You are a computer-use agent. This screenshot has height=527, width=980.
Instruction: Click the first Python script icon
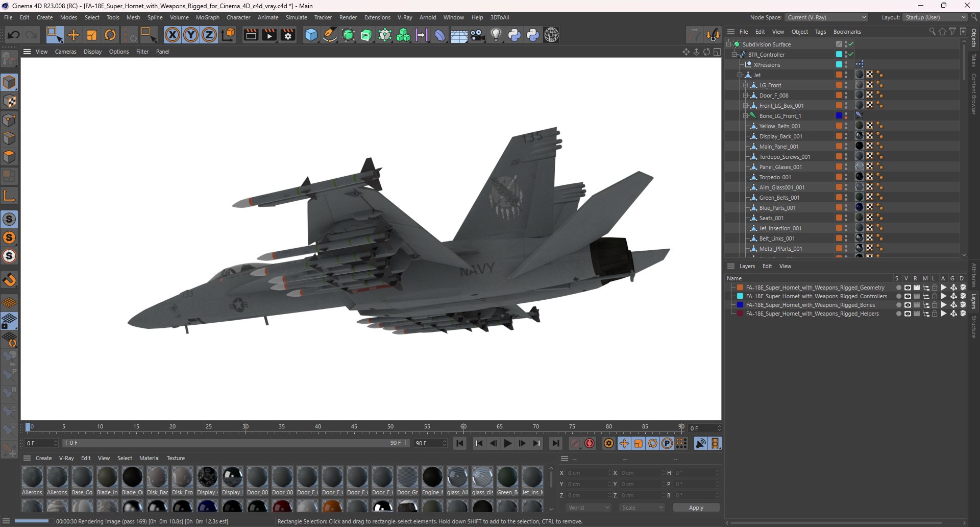click(x=514, y=35)
